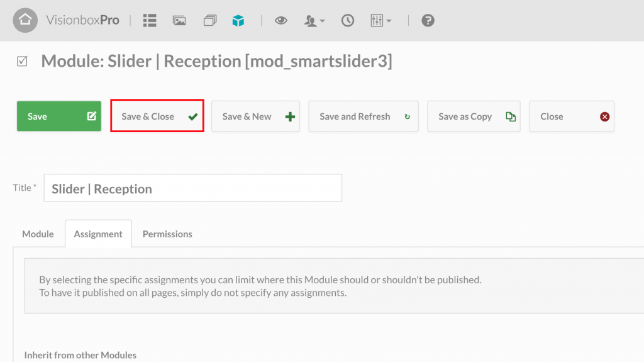The image size is (644, 362).
Task: Click the green Save button
Action: pyautogui.click(x=59, y=116)
